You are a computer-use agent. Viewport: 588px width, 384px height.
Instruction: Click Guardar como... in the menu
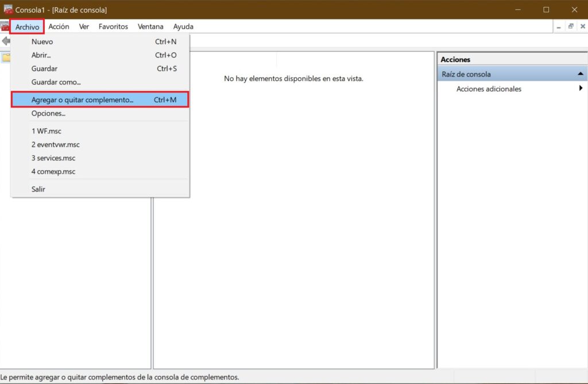[x=56, y=82]
